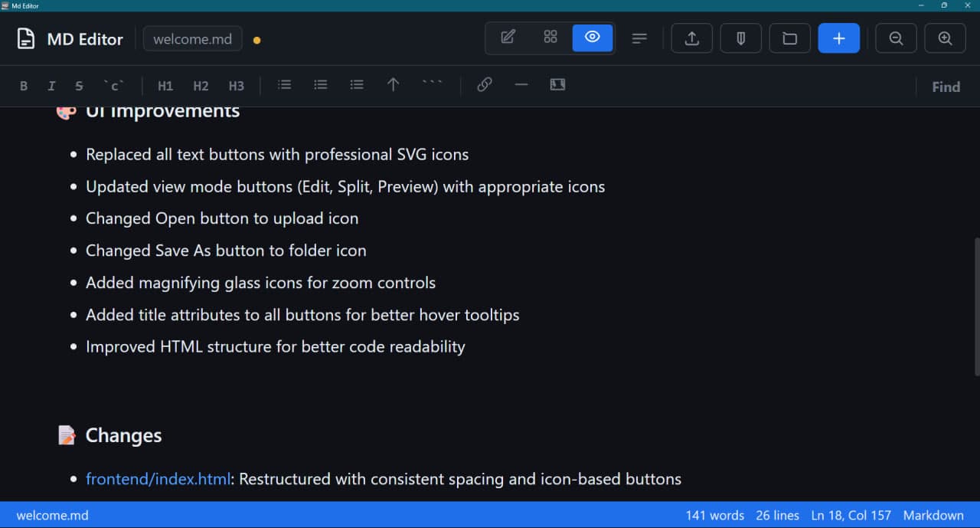The width and height of the screenshot is (980, 528).
Task: Click the MD Editor document logo icon
Action: pos(27,38)
